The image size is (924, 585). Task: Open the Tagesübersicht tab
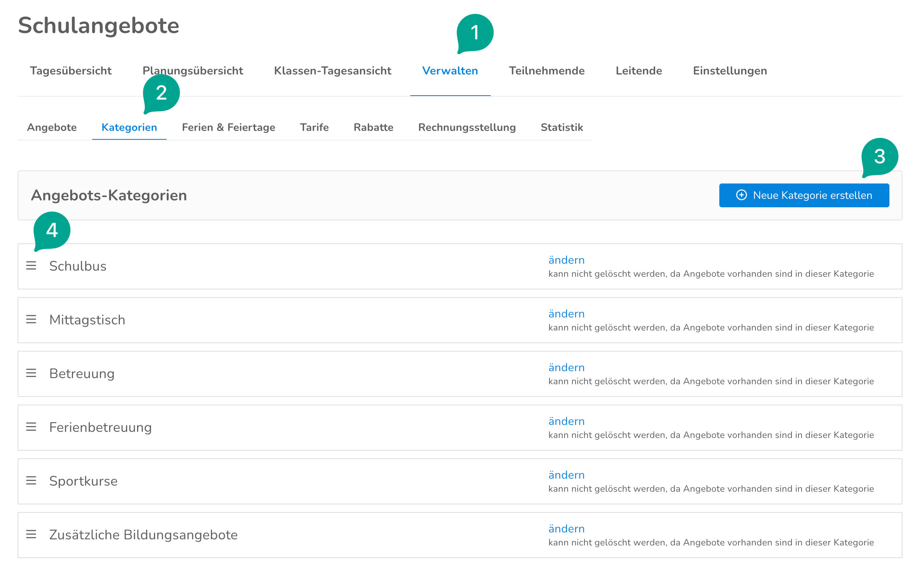(71, 71)
